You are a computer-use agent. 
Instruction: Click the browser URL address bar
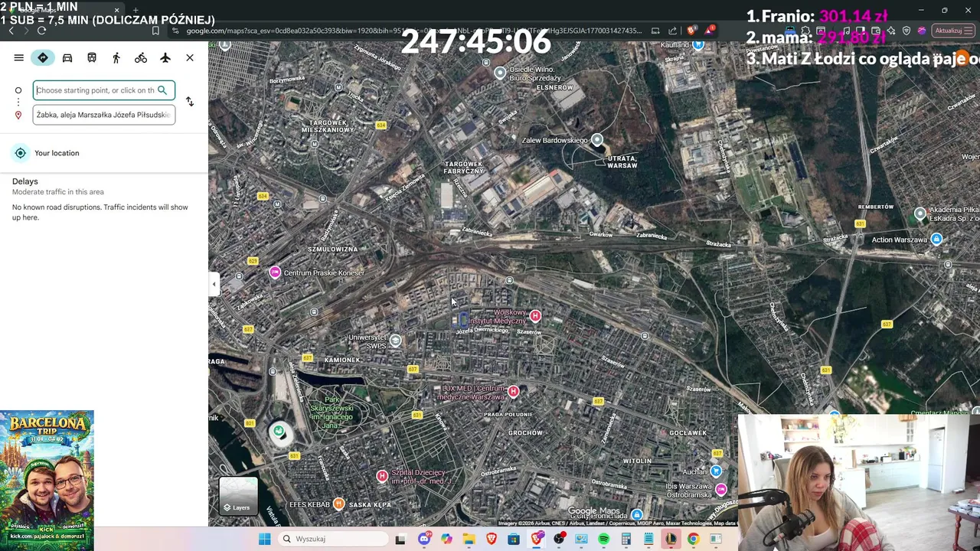(x=413, y=31)
